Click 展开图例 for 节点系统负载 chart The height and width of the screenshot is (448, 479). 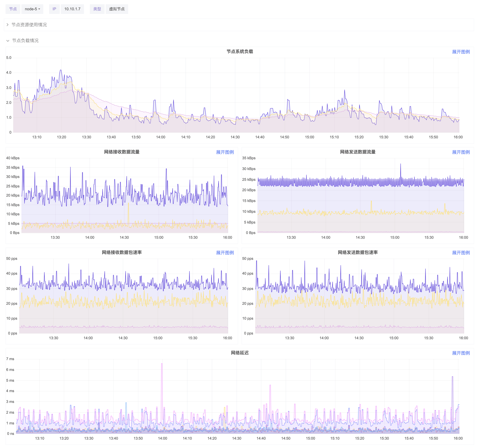click(461, 52)
